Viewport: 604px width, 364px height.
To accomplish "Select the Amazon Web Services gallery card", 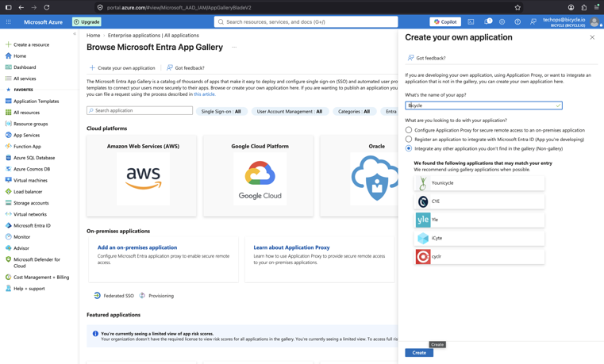I will coord(142,176).
